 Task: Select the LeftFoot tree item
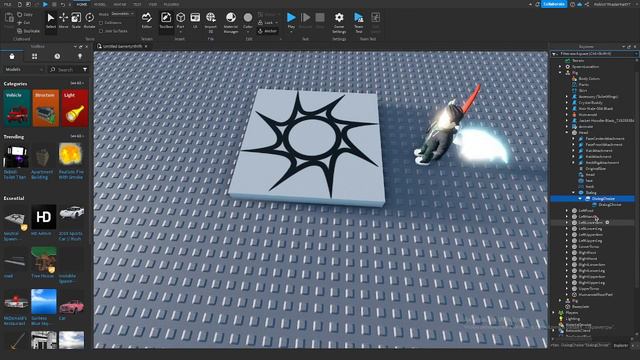pyautogui.click(x=586, y=211)
